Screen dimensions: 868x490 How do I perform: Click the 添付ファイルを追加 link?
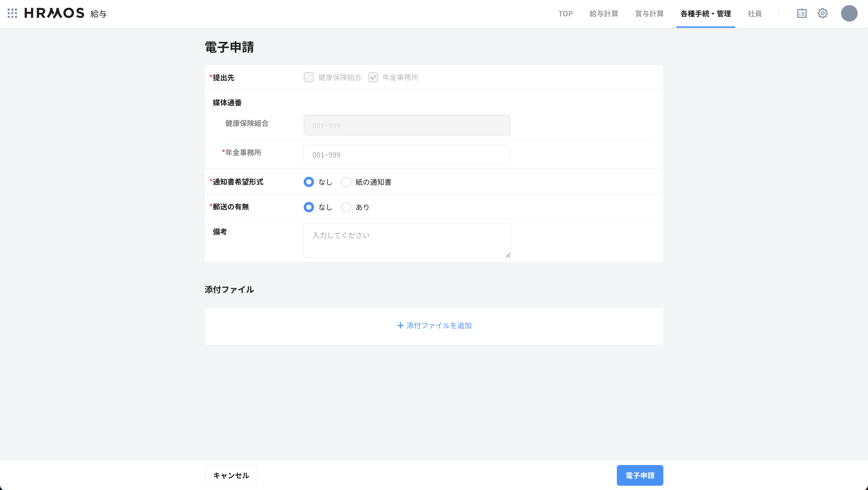click(439, 325)
